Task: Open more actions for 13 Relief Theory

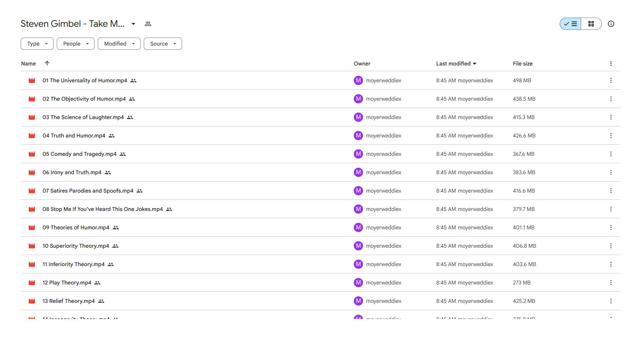Action: (611, 301)
